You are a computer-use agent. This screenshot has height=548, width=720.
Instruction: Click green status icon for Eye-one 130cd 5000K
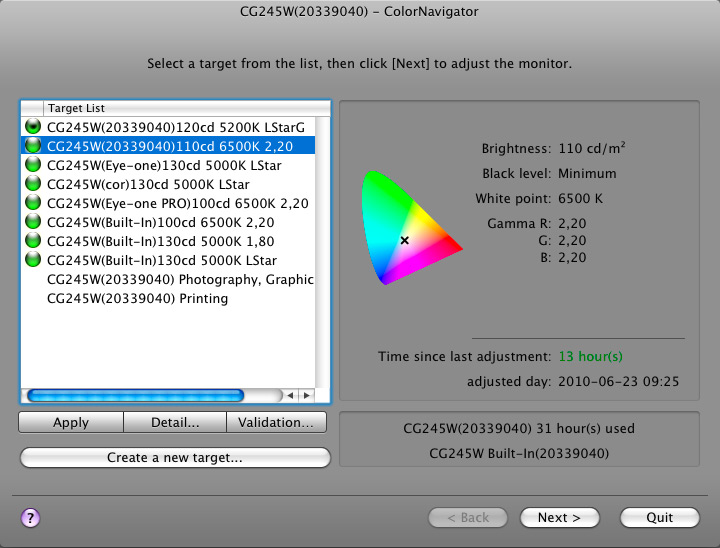(x=33, y=164)
